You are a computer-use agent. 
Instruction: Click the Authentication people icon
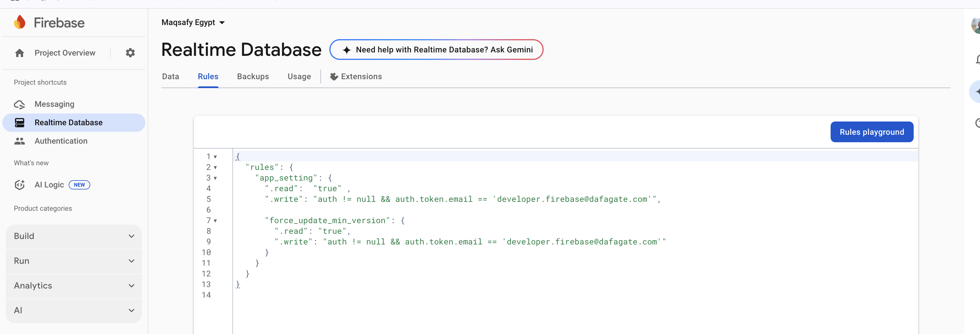point(20,141)
